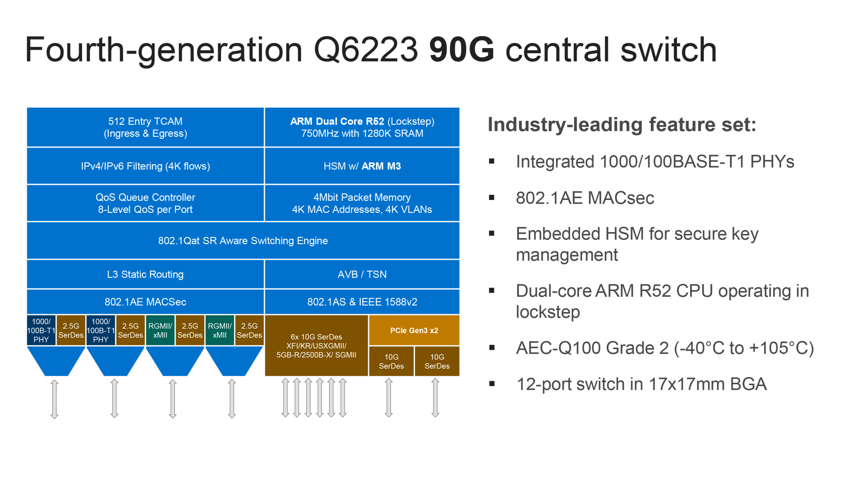Click the 802.1AS & IEEE 1588v2 block

[362, 302]
